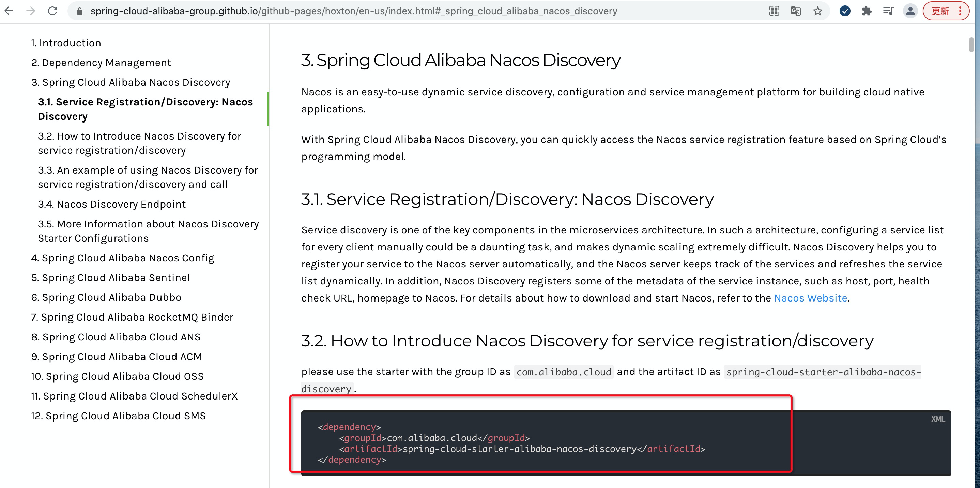Open 12. Spring Cloud Alibaba Cloud SMS

coord(118,416)
